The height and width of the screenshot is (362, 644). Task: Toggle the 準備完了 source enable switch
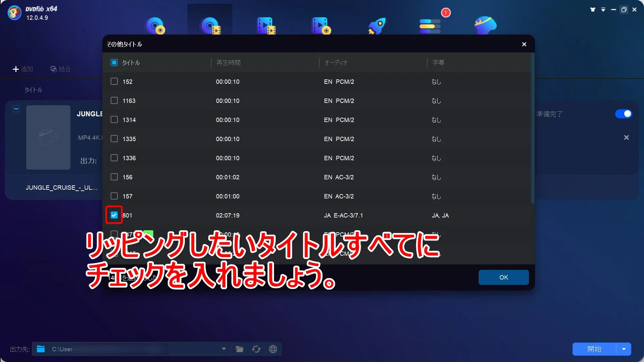[624, 114]
